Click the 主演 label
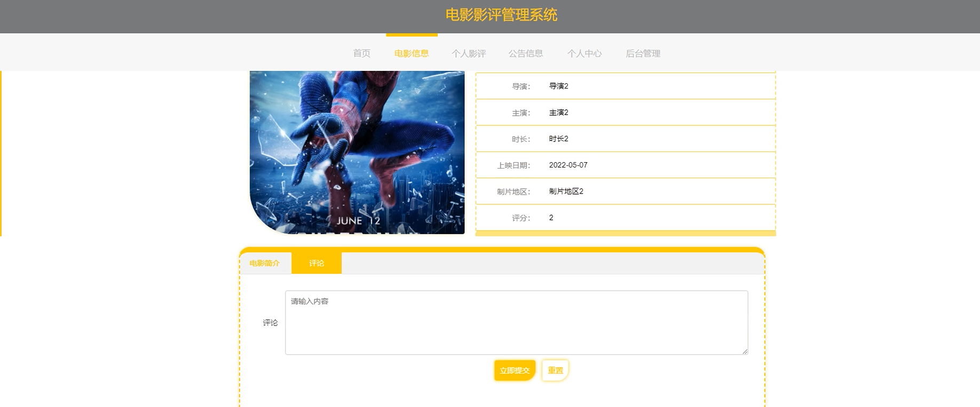980x407 pixels. 521,113
